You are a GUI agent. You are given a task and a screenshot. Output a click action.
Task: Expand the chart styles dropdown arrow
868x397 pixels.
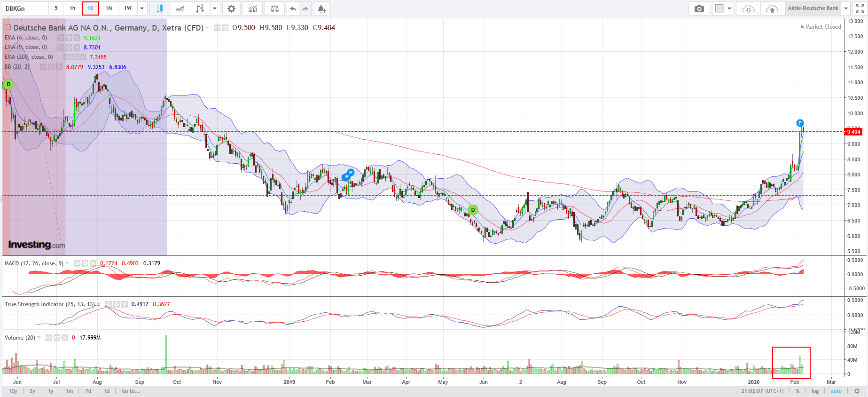[215, 8]
